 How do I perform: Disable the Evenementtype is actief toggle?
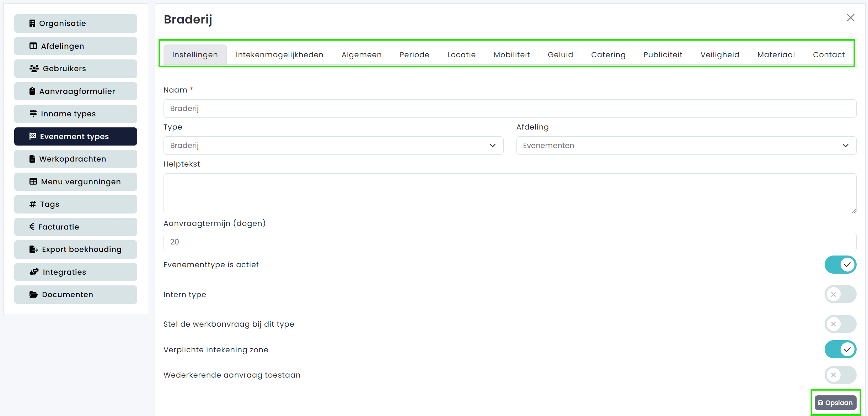point(840,265)
